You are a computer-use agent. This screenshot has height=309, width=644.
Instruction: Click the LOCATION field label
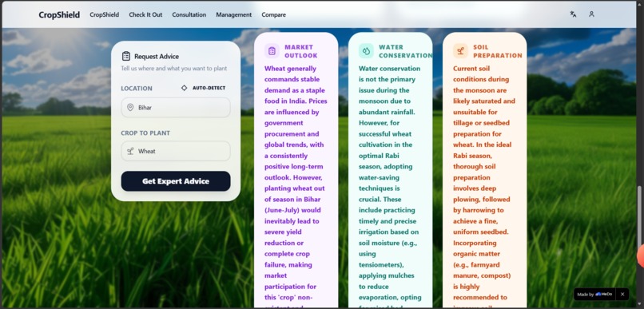137,88
